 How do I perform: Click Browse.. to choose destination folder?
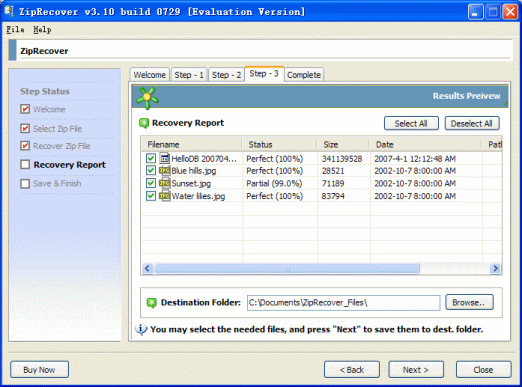pyautogui.click(x=469, y=302)
